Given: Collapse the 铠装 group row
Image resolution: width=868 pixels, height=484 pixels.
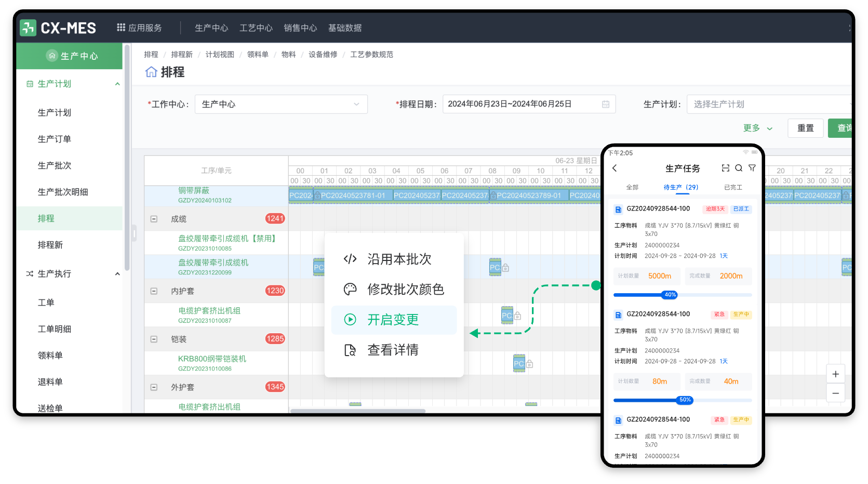Looking at the screenshot, I should (x=154, y=339).
